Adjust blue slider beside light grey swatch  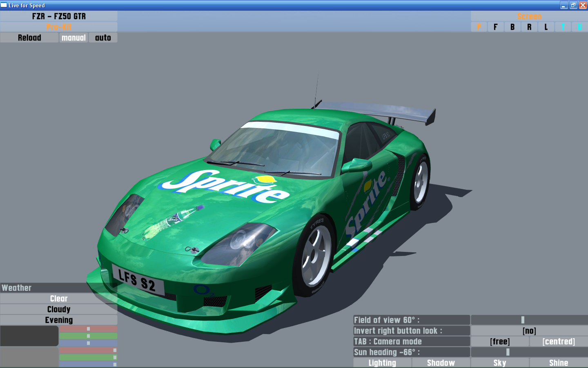coord(88,364)
